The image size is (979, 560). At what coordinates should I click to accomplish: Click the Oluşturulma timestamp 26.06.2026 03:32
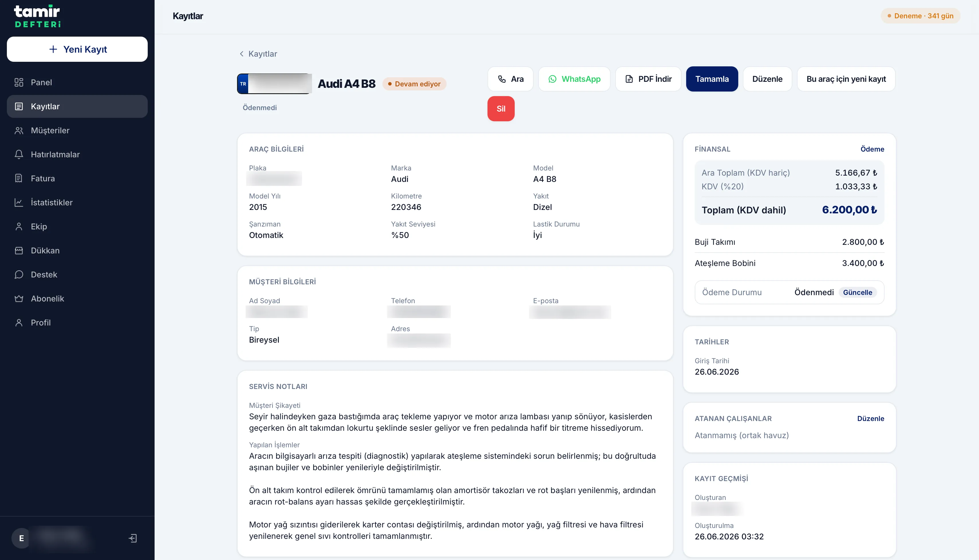729,537
